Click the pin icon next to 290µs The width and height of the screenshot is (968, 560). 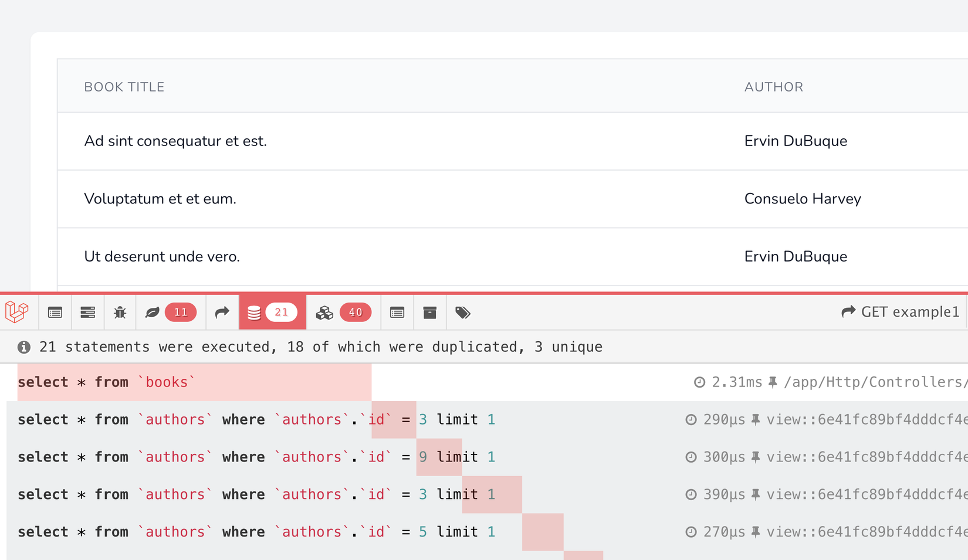[756, 420]
